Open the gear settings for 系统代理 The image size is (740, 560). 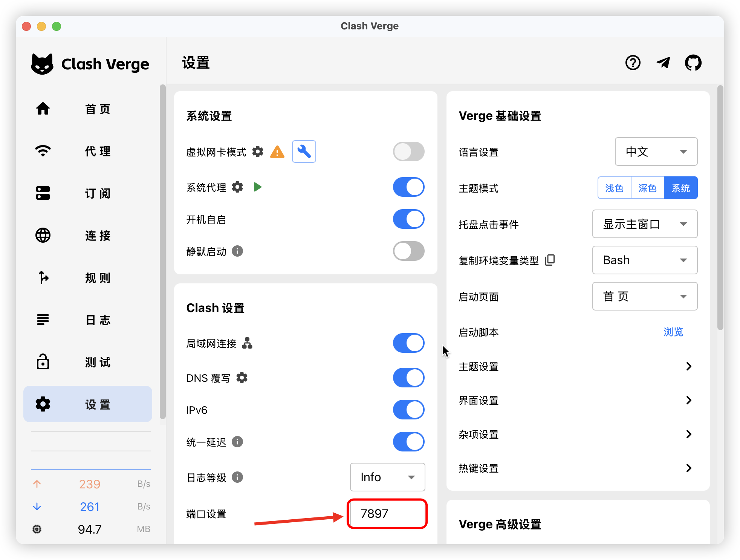237,187
